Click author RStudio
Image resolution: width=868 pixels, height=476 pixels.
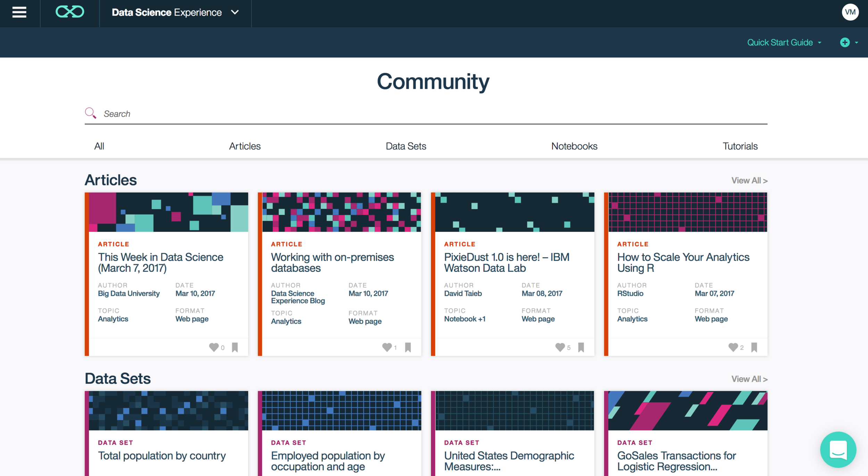click(x=630, y=294)
